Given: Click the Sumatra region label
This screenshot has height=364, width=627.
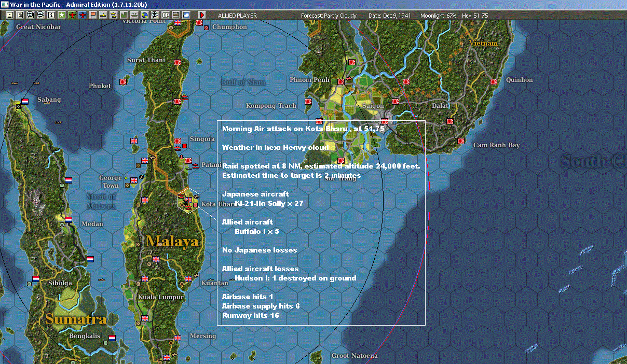Looking at the screenshot, I should pos(76,319).
